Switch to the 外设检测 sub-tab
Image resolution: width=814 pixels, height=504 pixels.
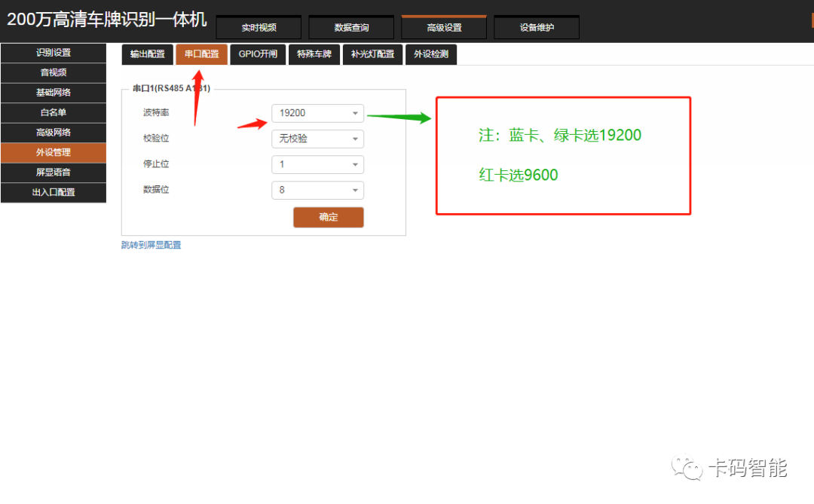point(431,54)
